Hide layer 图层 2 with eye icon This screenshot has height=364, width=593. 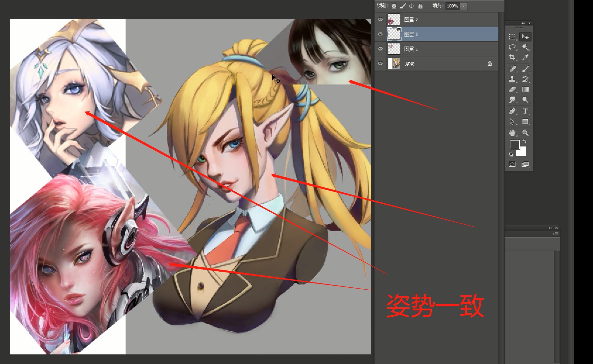[380, 20]
